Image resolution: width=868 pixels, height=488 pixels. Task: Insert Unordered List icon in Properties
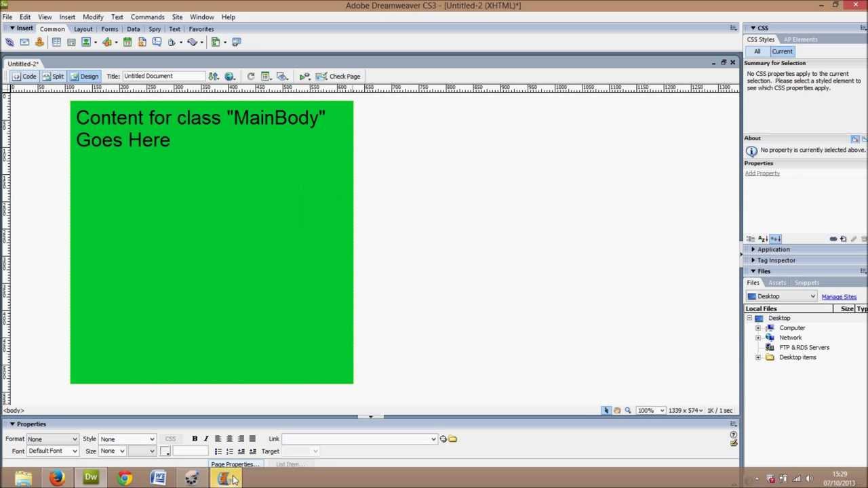[218, 451]
